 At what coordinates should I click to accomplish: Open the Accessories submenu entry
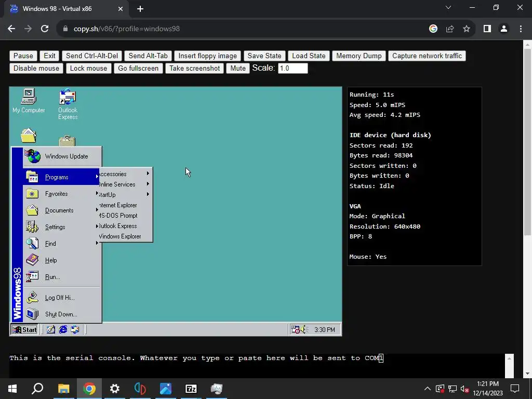tap(125, 174)
